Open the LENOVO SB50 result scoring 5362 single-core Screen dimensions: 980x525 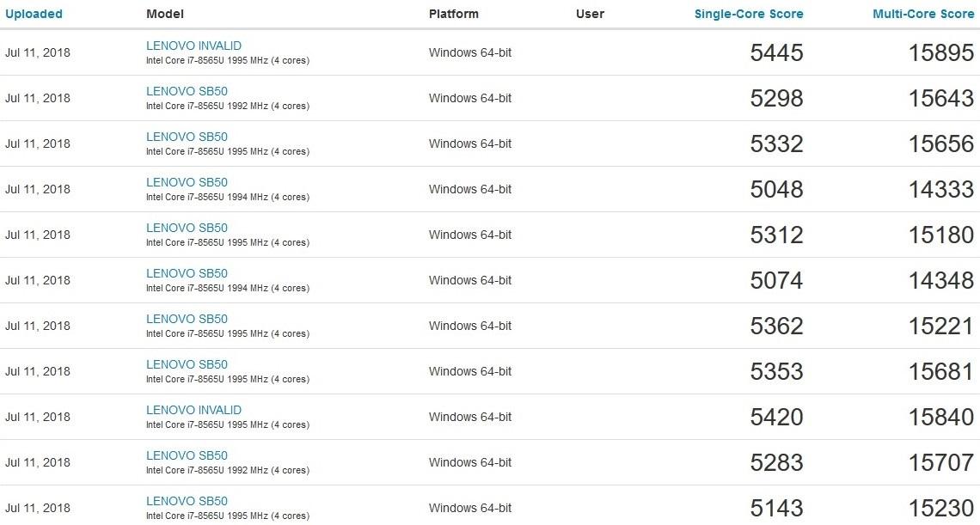(187, 318)
